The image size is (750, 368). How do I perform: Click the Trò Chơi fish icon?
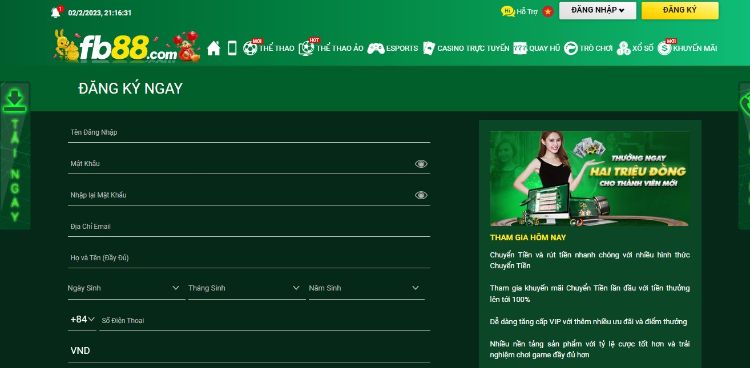point(571,48)
